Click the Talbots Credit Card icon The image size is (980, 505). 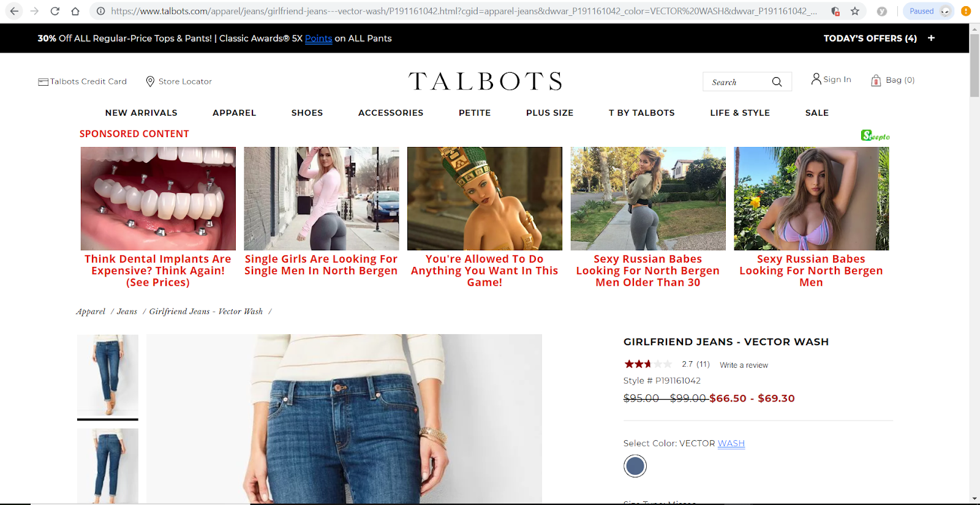tap(43, 81)
